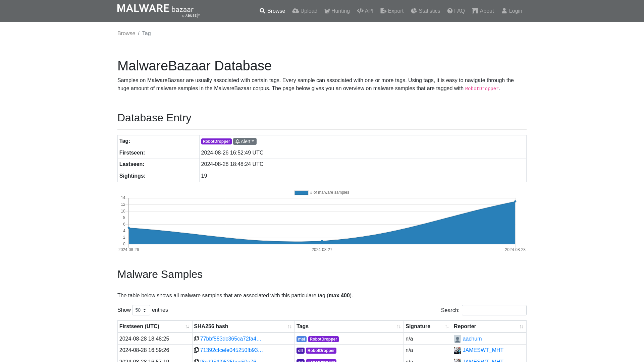The width and height of the screenshot is (644, 362).
Task: Open the Hunting nav item
Action: tap(337, 11)
